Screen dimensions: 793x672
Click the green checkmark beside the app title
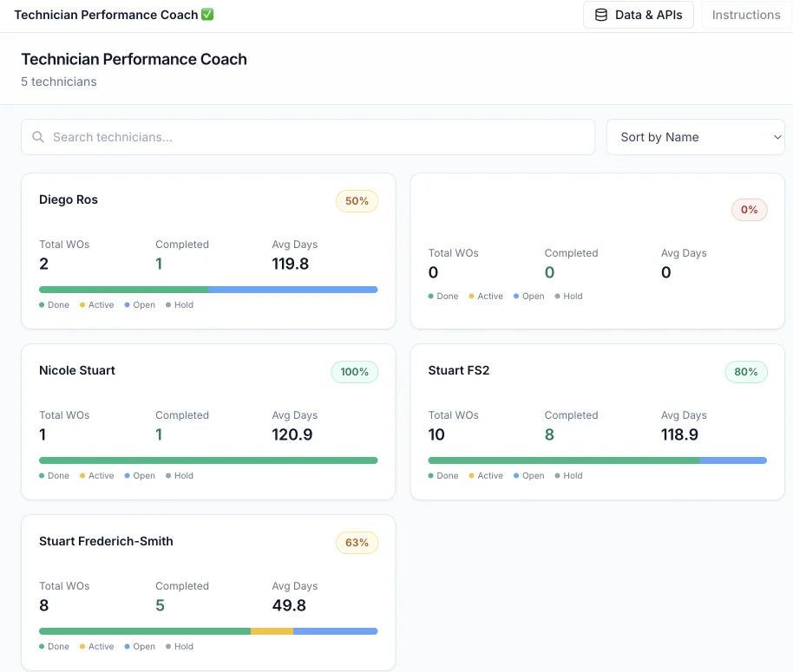click(x=207, y=15)
